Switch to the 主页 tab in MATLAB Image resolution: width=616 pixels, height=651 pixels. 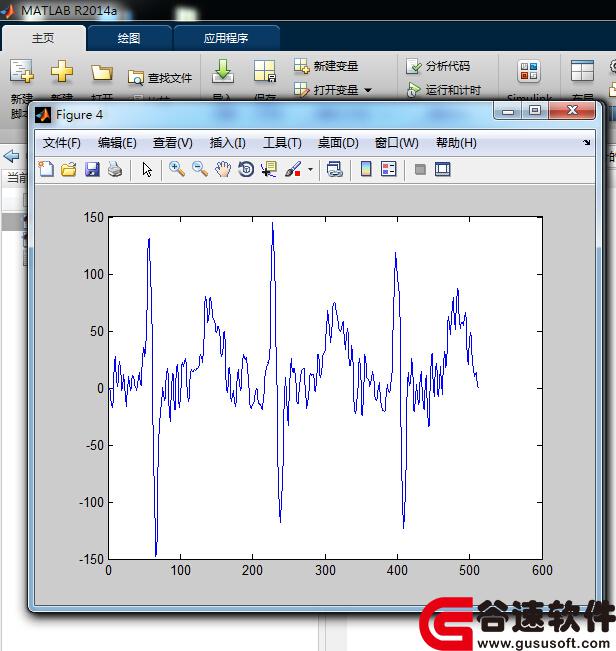point(43,38)
